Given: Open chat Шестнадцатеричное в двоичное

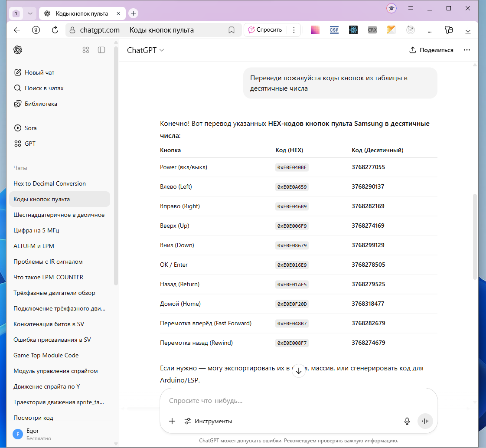Looking at the screenshot, I should (59, 215).
